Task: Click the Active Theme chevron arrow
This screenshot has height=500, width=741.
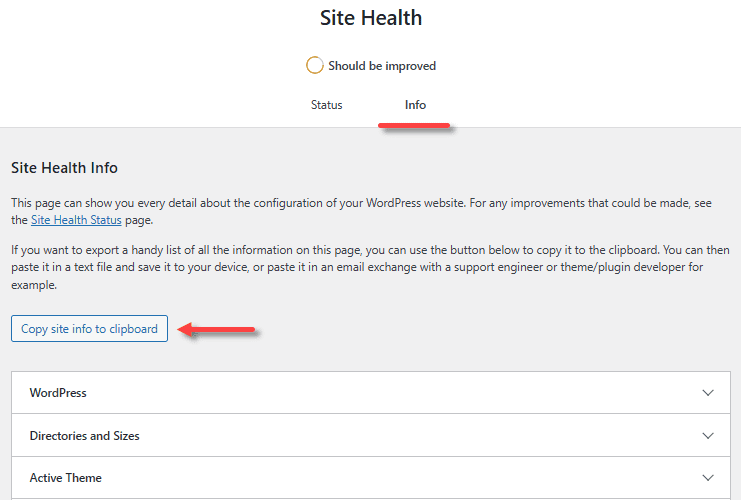Action: click(x=708, y=478)
